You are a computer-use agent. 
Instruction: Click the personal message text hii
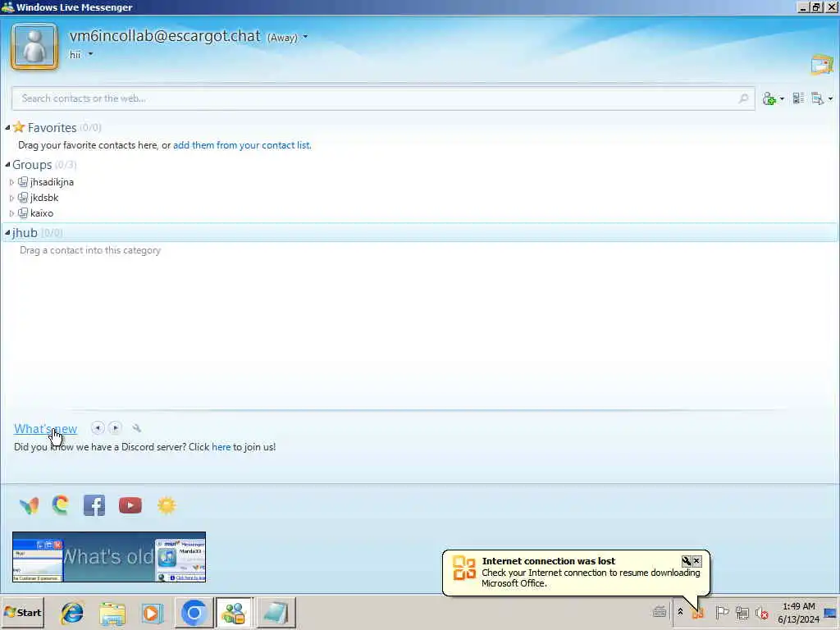click(x=75, y=55)
